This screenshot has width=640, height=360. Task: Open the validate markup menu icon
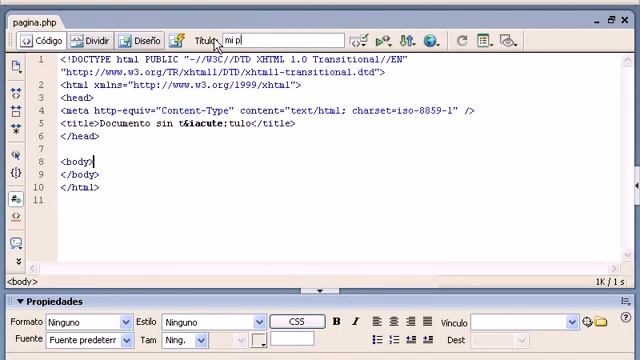359,40
